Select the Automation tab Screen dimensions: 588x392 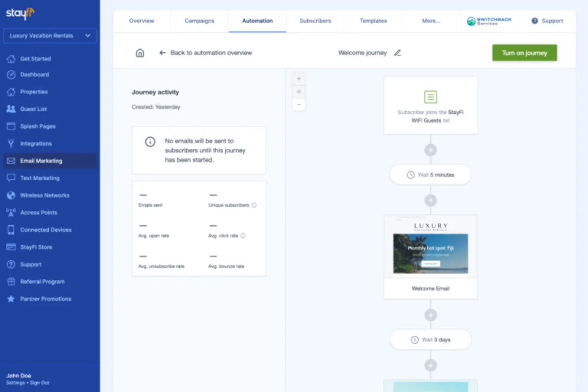coord(257,21)
